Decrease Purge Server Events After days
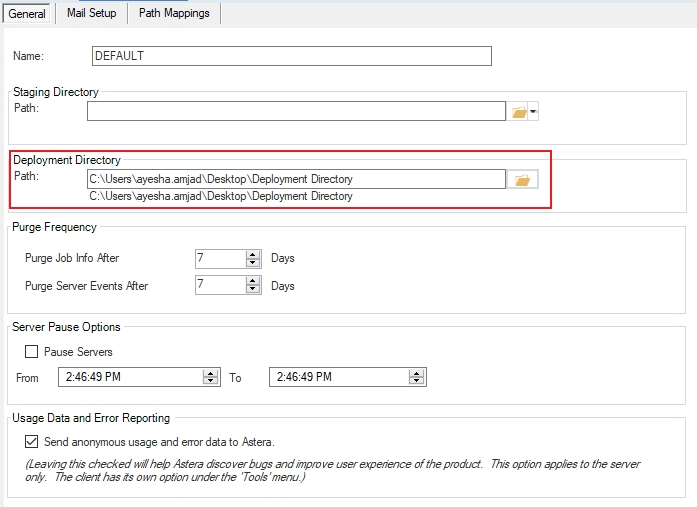 253,290
